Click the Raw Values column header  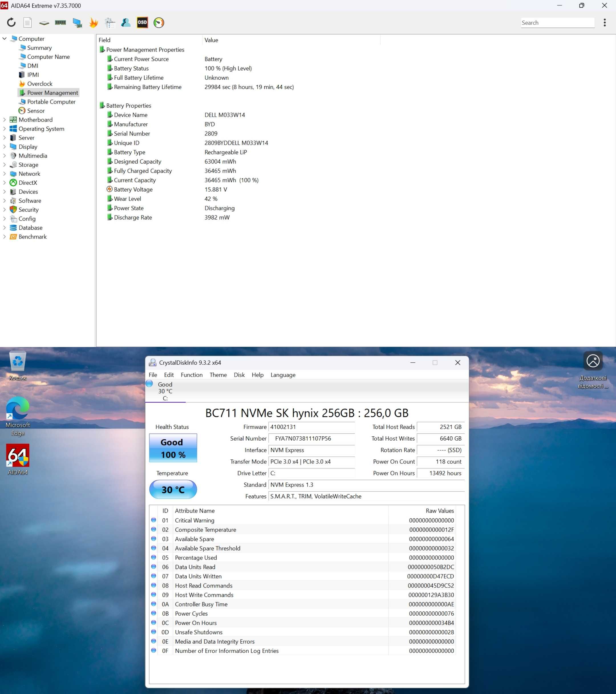422,511
